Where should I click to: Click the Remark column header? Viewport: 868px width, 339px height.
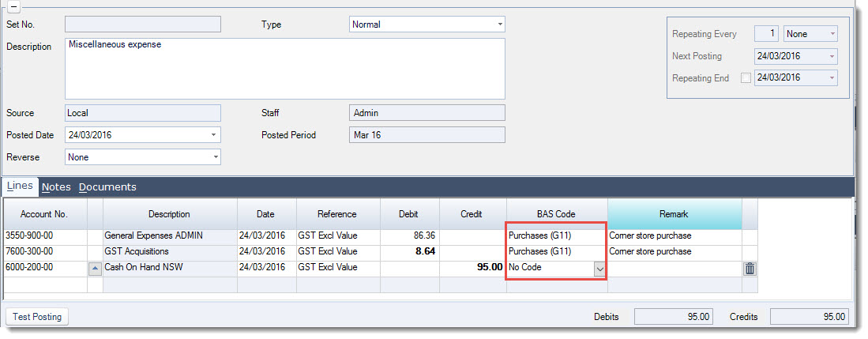[674, 214]
